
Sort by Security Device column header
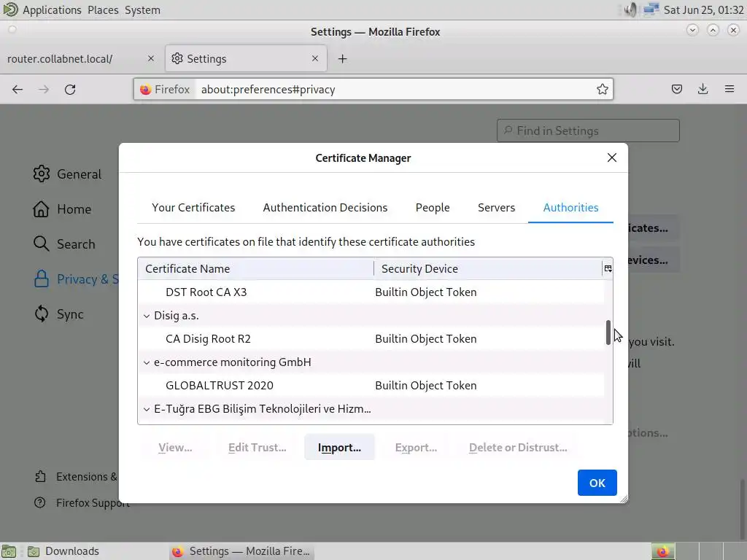(x=488, y=268)
